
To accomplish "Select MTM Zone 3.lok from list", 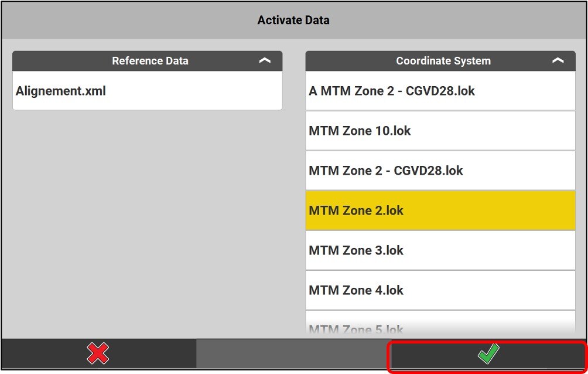I will pos(356,250).
